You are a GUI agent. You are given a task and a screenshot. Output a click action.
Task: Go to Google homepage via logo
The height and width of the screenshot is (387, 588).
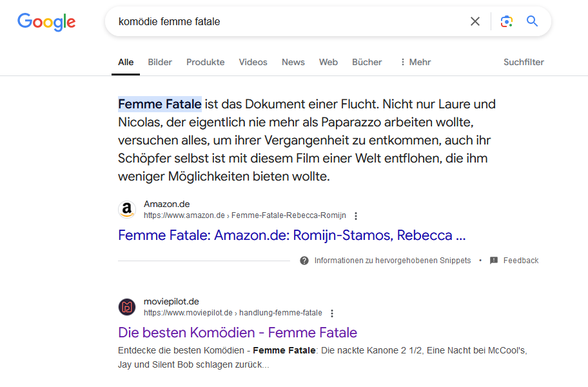[46, 22]
